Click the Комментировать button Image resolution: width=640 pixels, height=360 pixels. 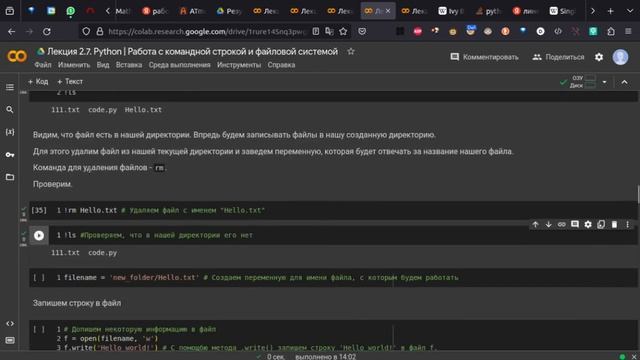point(484,57)
